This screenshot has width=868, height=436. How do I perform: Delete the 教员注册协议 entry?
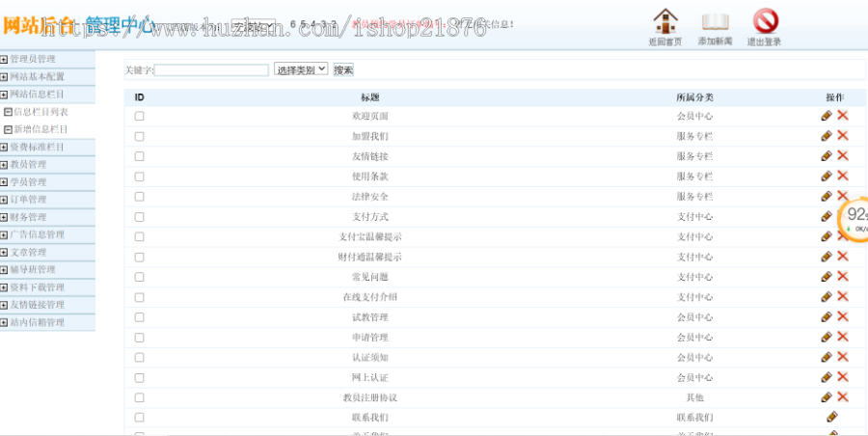843,396
